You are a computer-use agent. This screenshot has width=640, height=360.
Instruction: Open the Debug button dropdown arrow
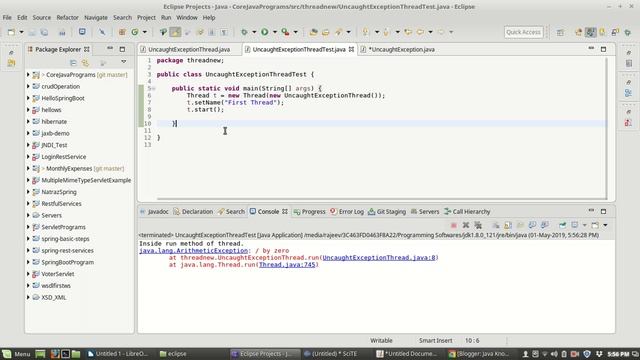[x=254, y=32]
